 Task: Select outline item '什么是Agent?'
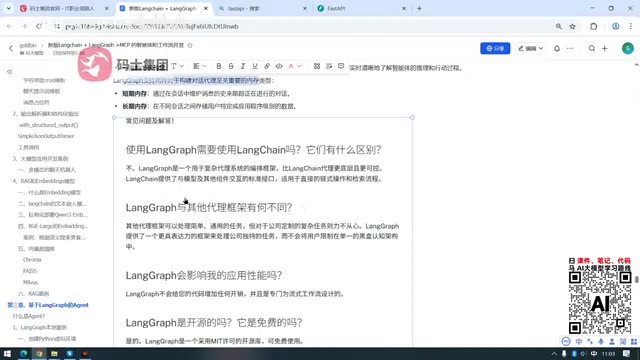point(29,316)
